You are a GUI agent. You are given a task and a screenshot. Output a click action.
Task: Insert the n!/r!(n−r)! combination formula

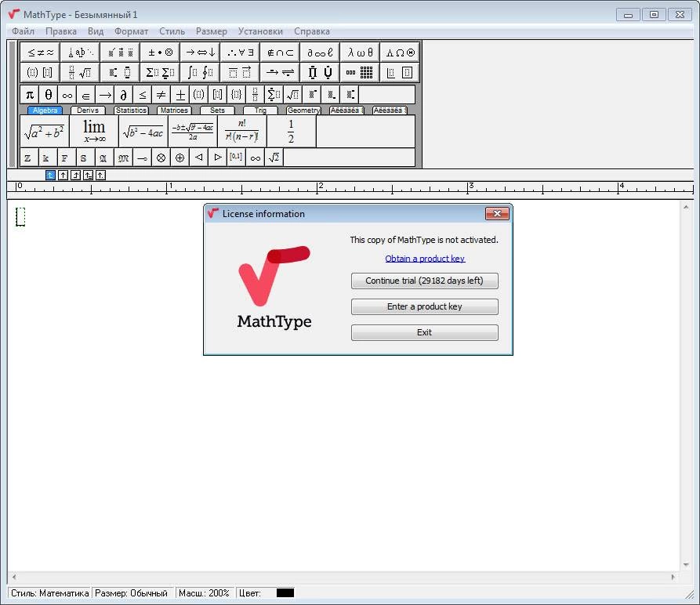tap(242, 131)
